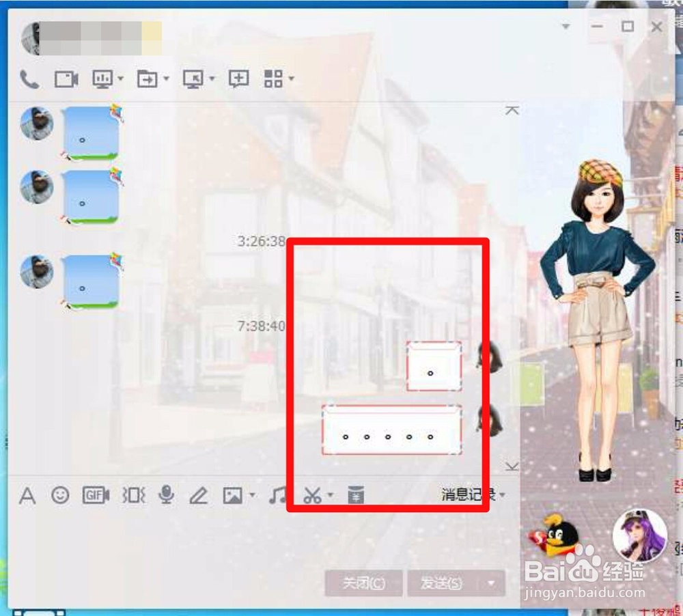Start a voice call with the contact

click(29, 79)
